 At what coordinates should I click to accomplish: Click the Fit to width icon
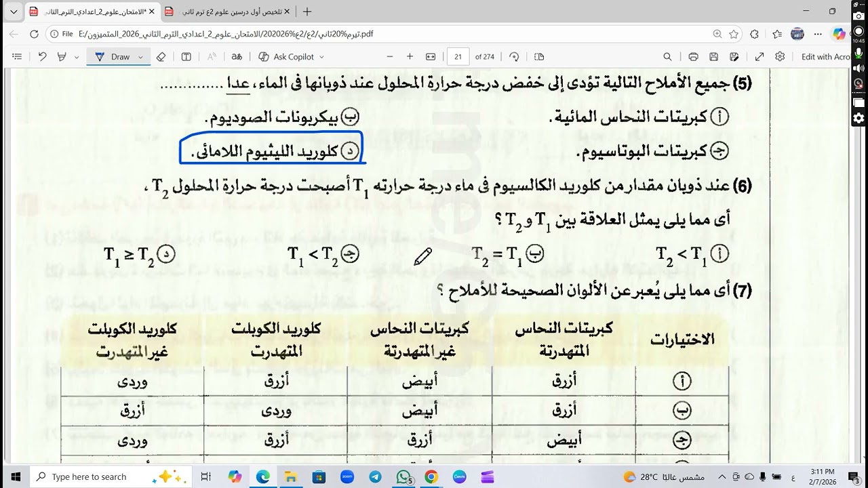[x=431, y=57]
